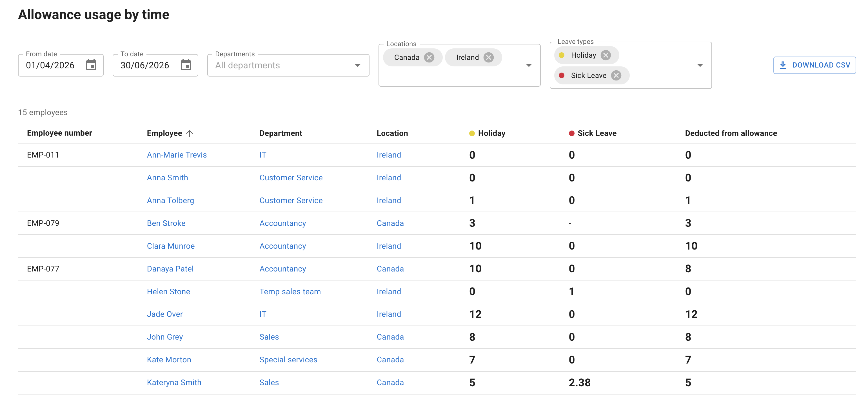Open Kateryna Smith employee profile
This screenshot has height=395, width=868.
(x=174, y=383)
